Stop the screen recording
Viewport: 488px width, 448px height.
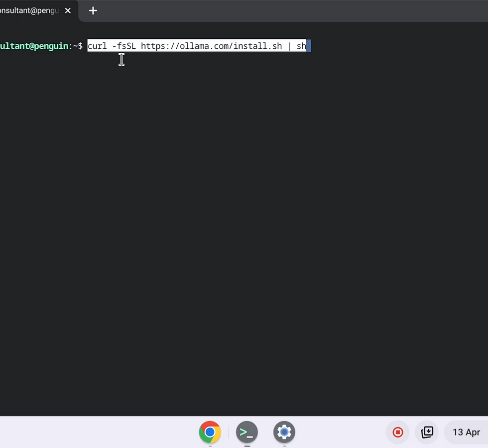(398, 432)
